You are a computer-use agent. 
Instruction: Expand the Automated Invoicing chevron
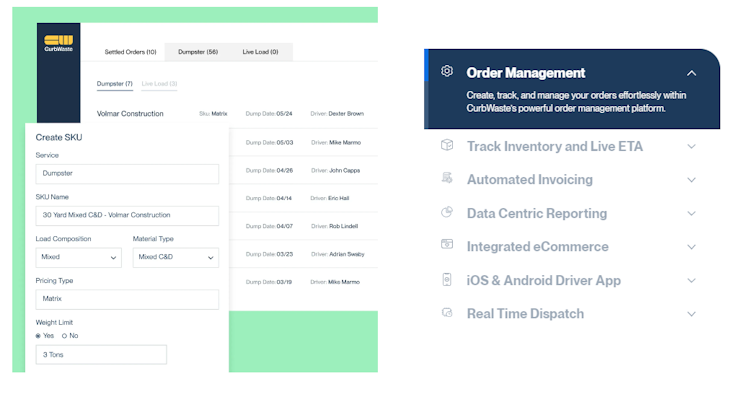click(691, 180)
